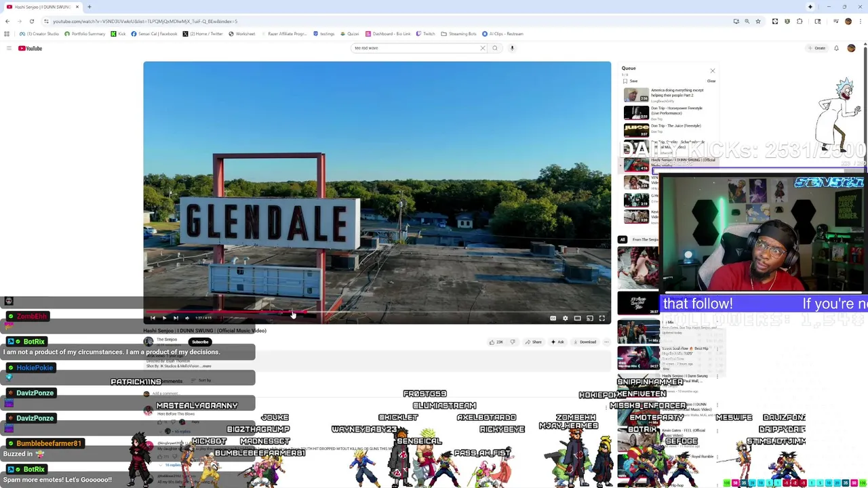
Task: Open the Dashboard - Bio Link bookmark
Action: pos(389,34)
